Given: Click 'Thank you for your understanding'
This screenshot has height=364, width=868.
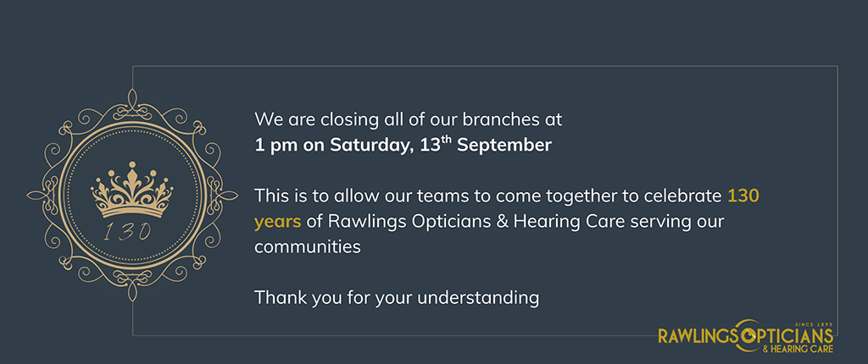Looking at the screenshot, I should tap(397, 298).
